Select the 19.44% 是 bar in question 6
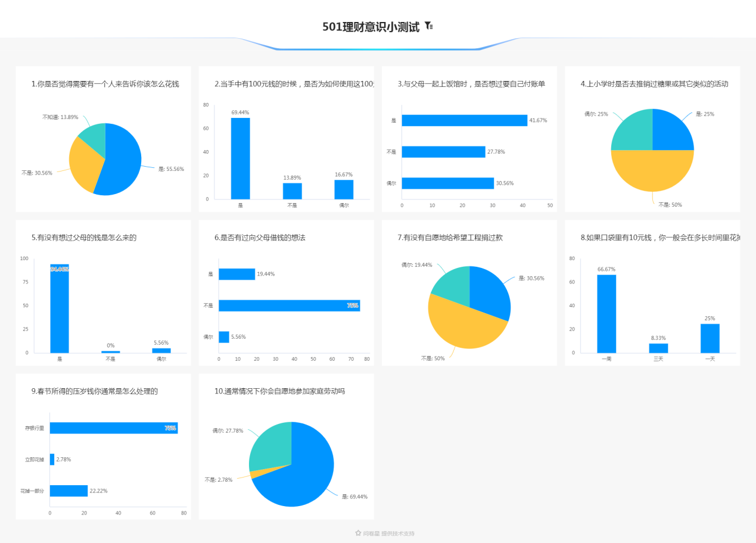The width and height of the screenshot is (756, 543). click(237, 274)
